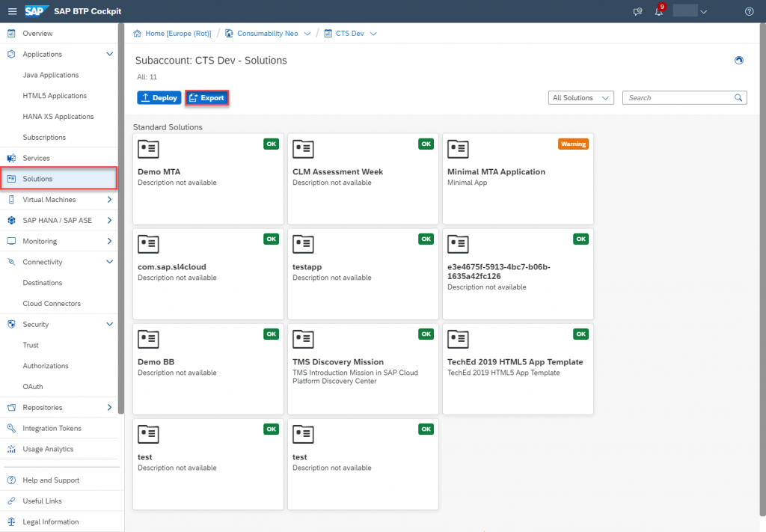Image resolution: width=766 pixels, height=532 pixels.
Task: Open the Demo BB solution tile
Action: click(208, 370)
